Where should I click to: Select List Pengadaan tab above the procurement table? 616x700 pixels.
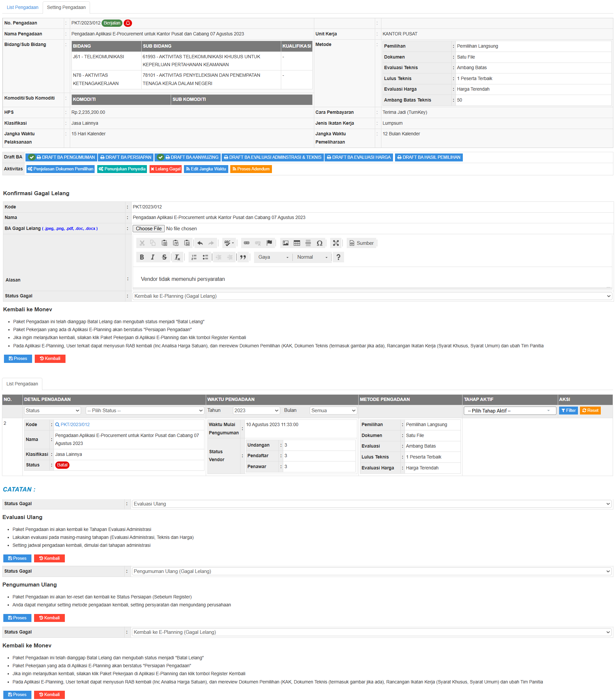pos(22,384)
